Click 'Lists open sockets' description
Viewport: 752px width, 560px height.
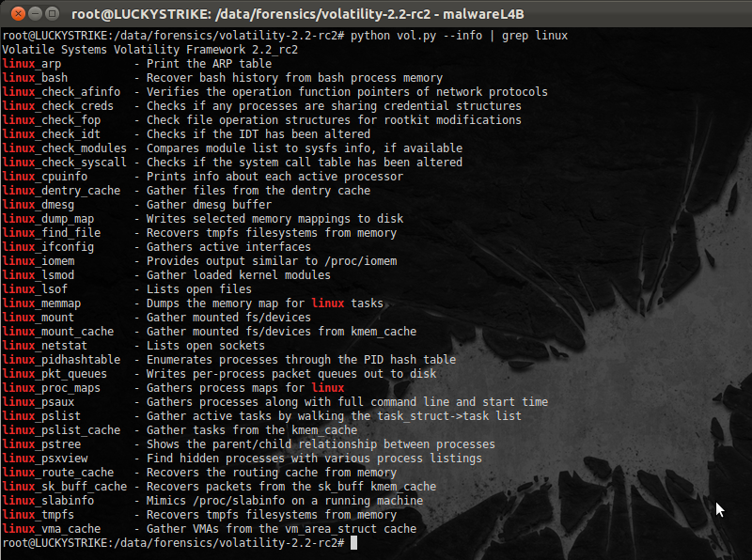tap(206, 346)
